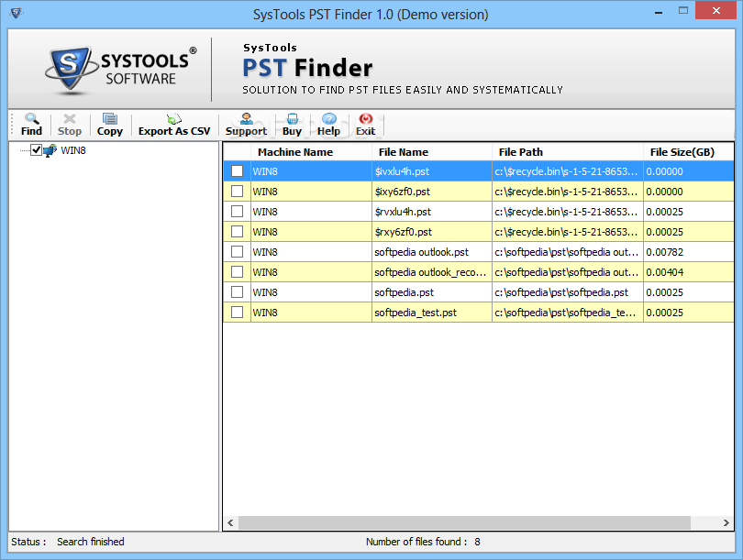Select the softpedia outlook_reco... file name cell

coord(432,272)
